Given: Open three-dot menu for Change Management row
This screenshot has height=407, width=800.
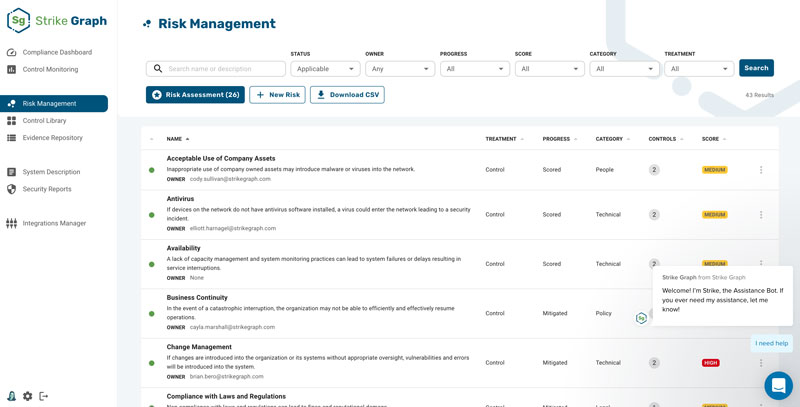Looking at the screenshot, I should click(x=761, y=363).
